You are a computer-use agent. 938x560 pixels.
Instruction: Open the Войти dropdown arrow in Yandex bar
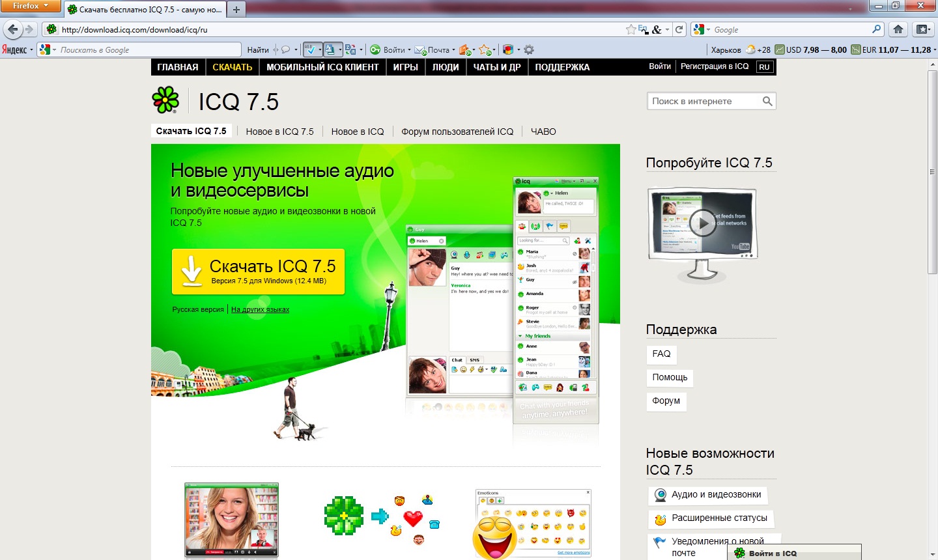(409, 50)
